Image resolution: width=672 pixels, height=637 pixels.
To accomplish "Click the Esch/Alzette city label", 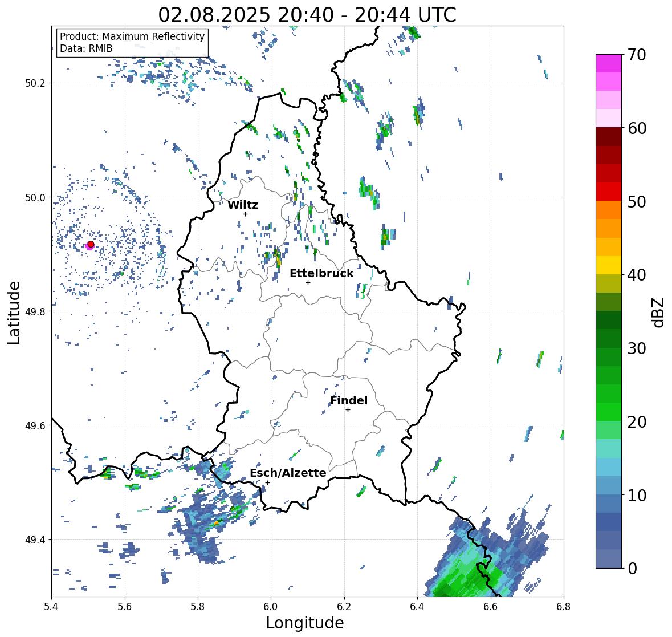I will 288,473.
